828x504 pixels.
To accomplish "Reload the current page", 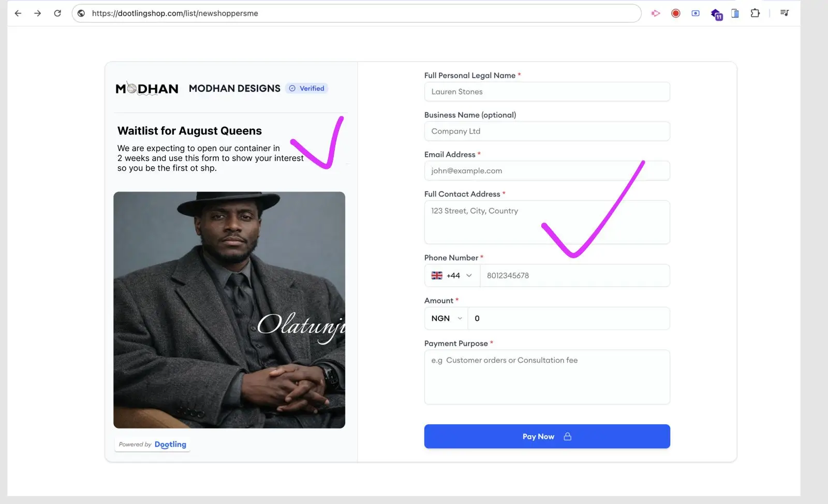I will (57, 13).
